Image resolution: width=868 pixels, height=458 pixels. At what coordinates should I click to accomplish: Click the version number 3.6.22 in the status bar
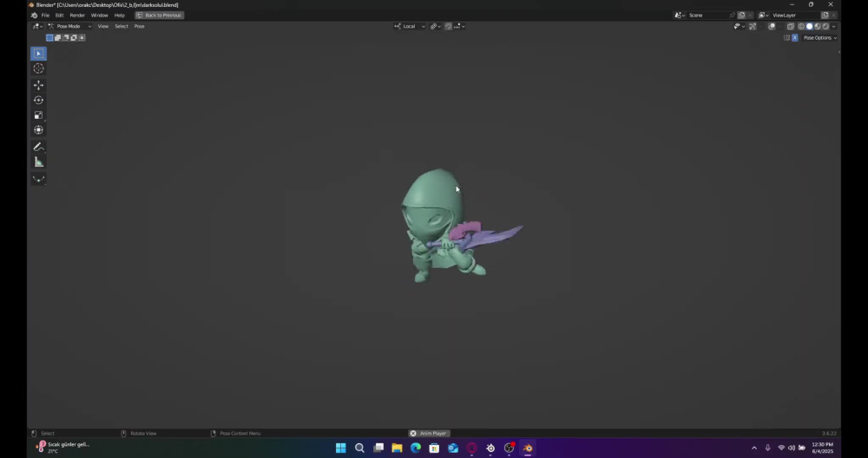coord(829,434)
